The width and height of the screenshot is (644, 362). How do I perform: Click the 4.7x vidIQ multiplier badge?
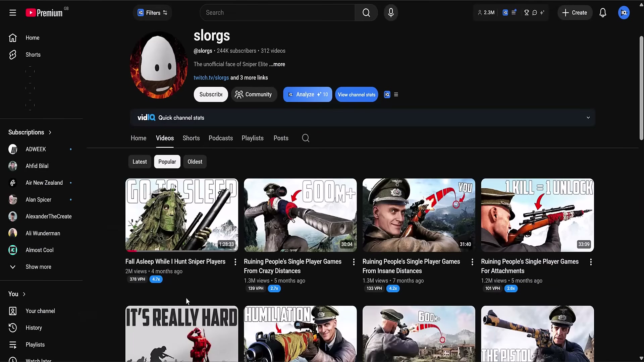pos(156,279)
